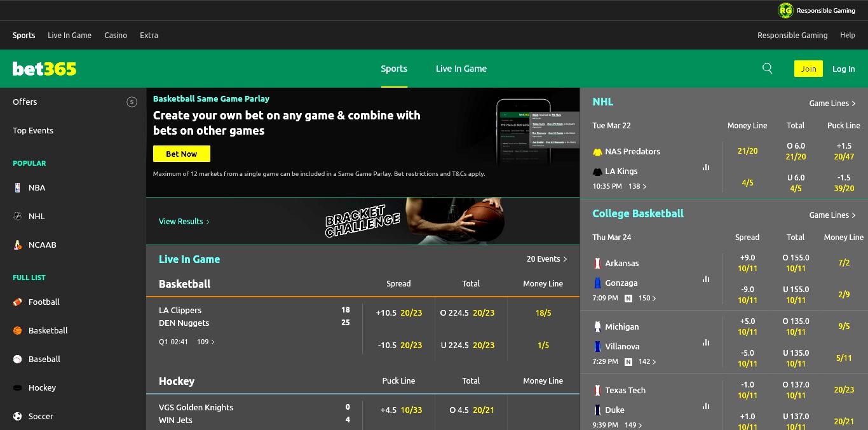
Task: Click the Arkansas jersey icon
Action: tap(597, 263)
